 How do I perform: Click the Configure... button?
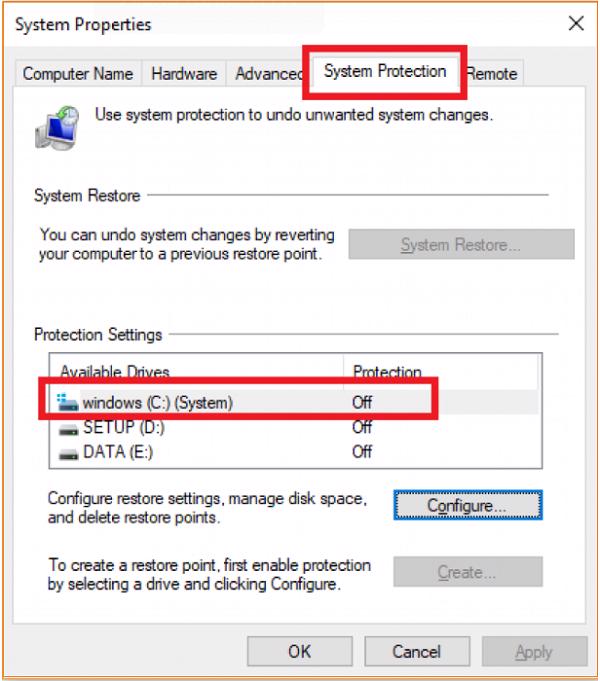click(x=467, y=506)
